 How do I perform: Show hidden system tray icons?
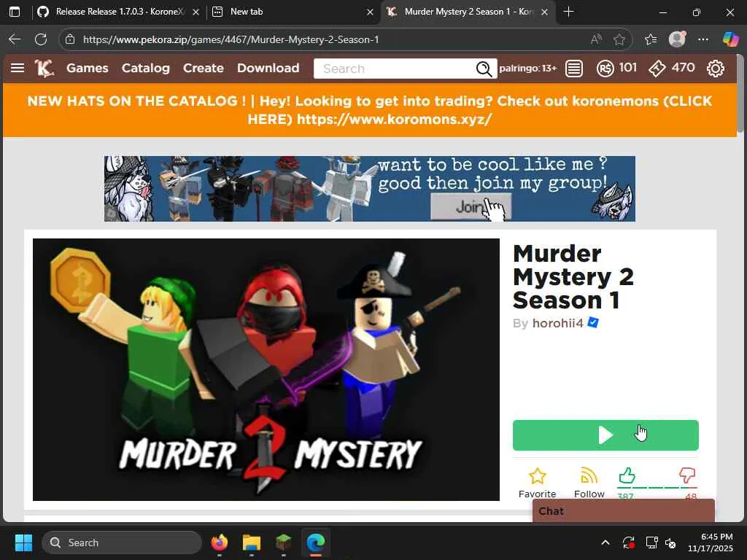pyautogui.click(x=605, y=542)
